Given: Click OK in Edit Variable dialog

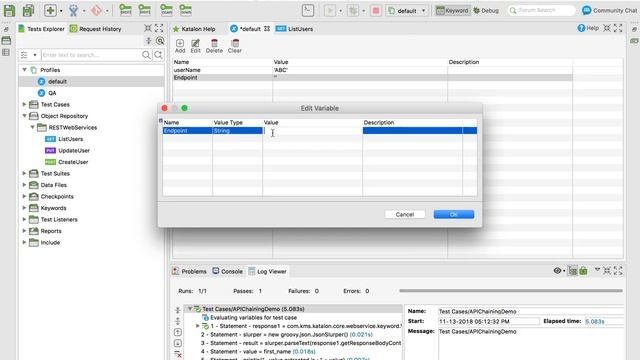Looking at the screenshot, I should 453,214.
